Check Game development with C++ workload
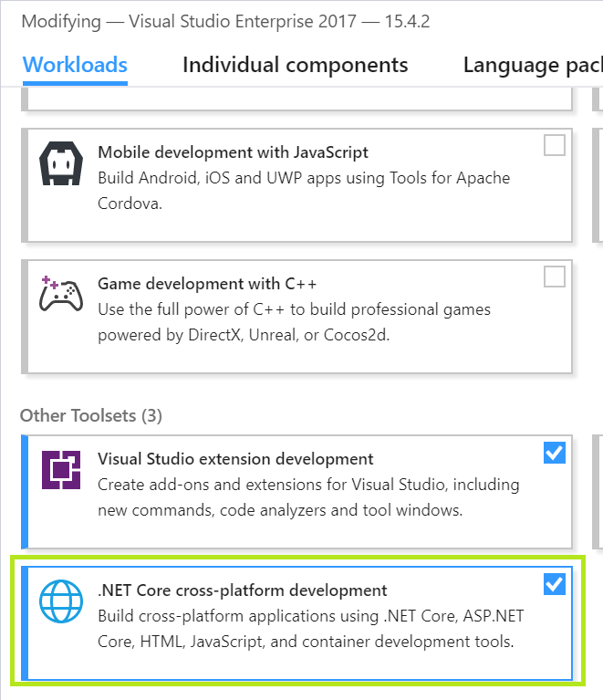This screenshot has width=603, height=700. click(555, 277)
